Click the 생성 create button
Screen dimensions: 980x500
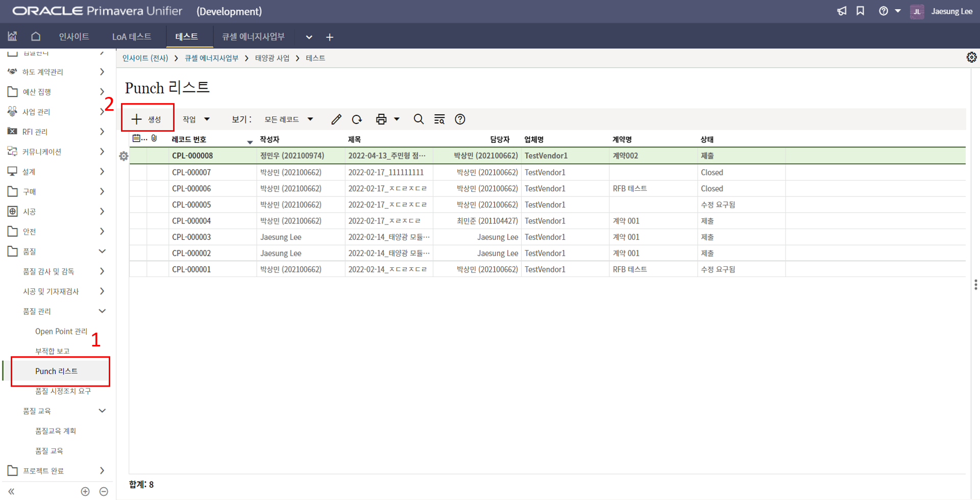[x=147, y=119]
